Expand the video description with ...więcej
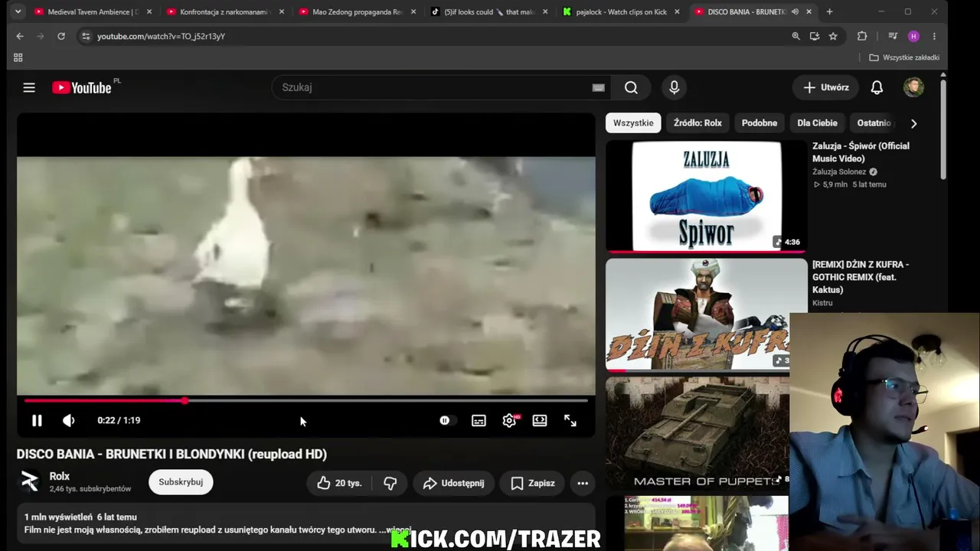The width and height of the screenshot is (980, 551). (x=395, y=530)
